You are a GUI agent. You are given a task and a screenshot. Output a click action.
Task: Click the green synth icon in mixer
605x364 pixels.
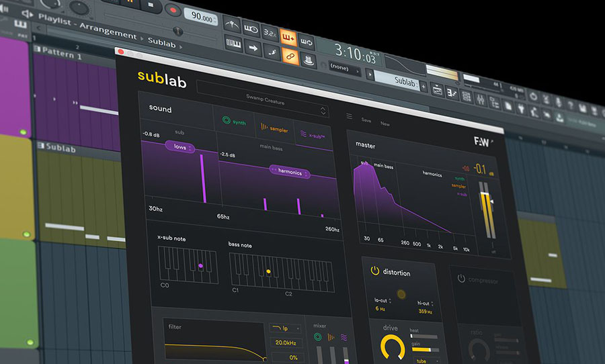click(x=317, y=336)
